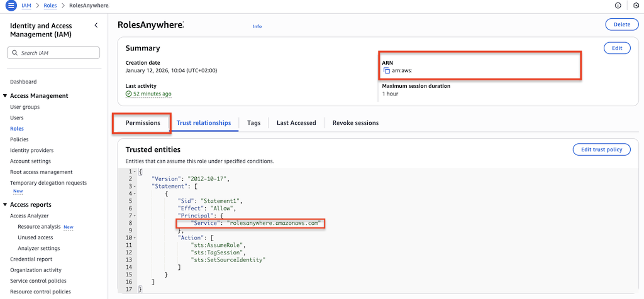Click the info circle icon in top bar

coord(618,6)
